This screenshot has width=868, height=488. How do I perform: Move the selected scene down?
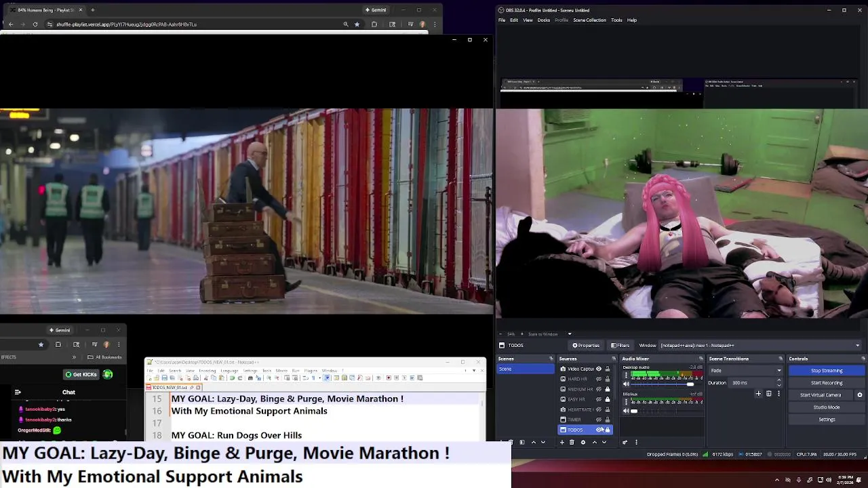(543, 443)
